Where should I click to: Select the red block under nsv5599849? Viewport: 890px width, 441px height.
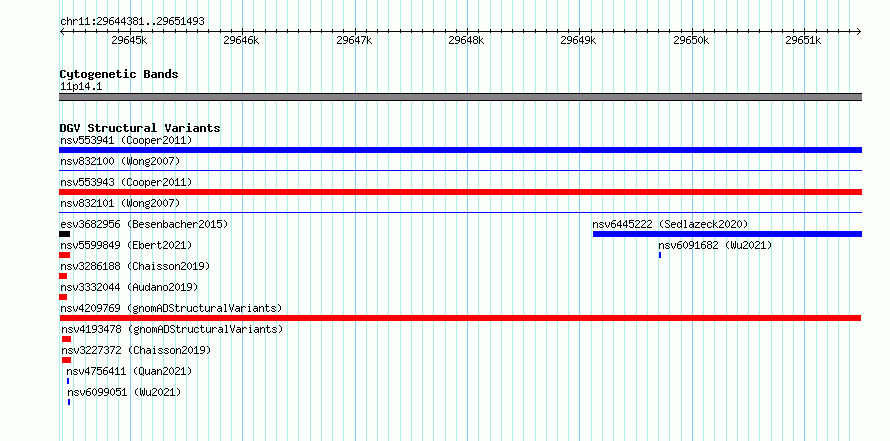[64, 255]
